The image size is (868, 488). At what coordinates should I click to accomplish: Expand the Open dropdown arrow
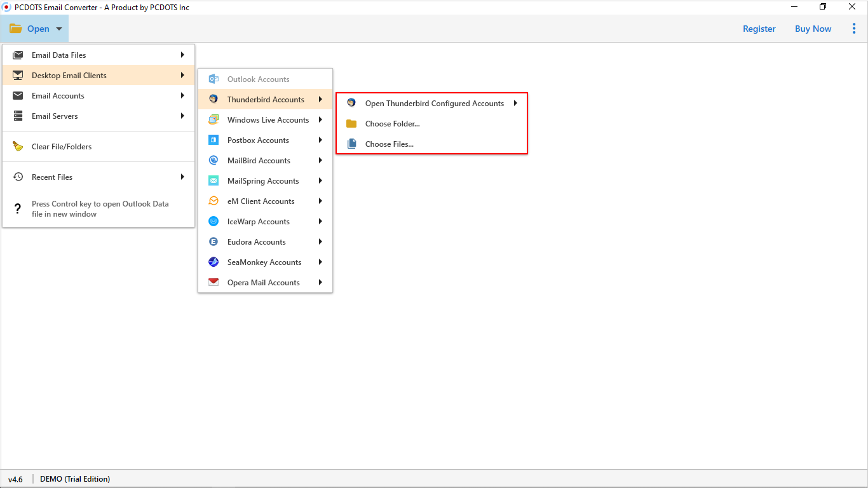point(58,29)
